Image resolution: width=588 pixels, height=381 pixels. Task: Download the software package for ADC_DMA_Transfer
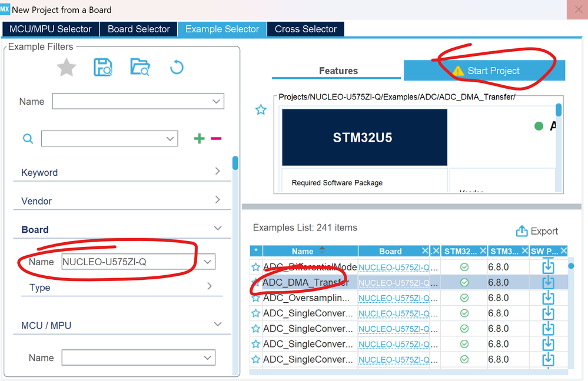[x=548, y=282]
